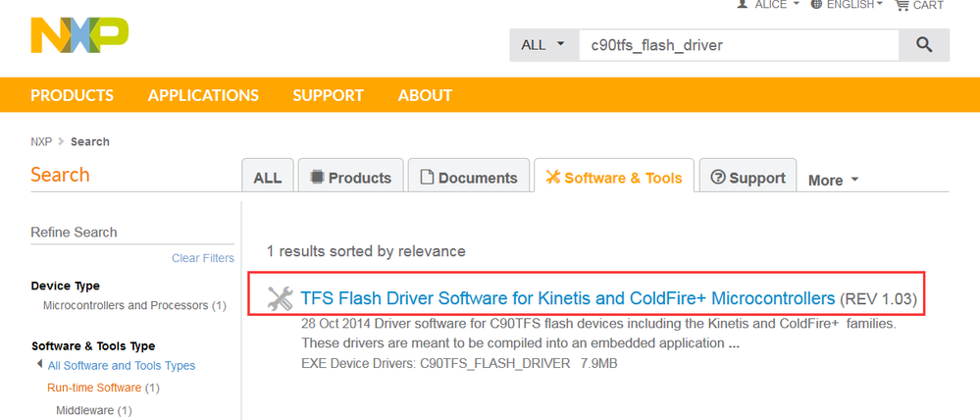Open the ABOUT menu
The height and width of the screenshot is (420, 980).
click(x=425, y=95)
